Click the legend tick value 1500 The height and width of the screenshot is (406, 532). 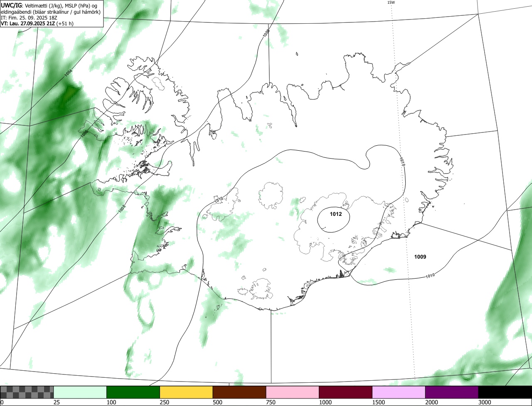[x=378, y=402]
